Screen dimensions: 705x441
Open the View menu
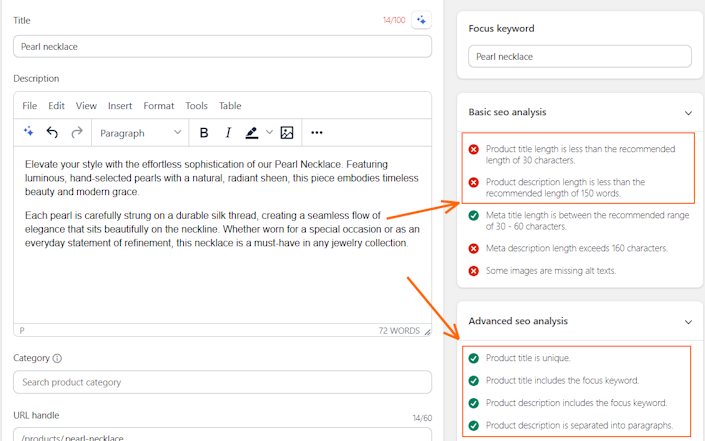(x=86, y=106)
